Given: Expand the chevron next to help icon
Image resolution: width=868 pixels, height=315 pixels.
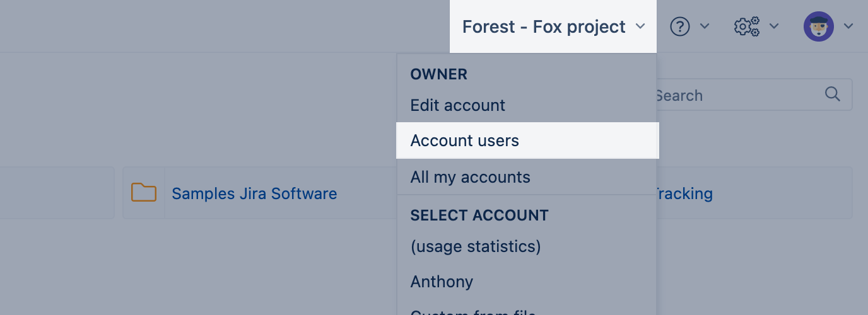Looking at the screenshot, I should (705, 26).
